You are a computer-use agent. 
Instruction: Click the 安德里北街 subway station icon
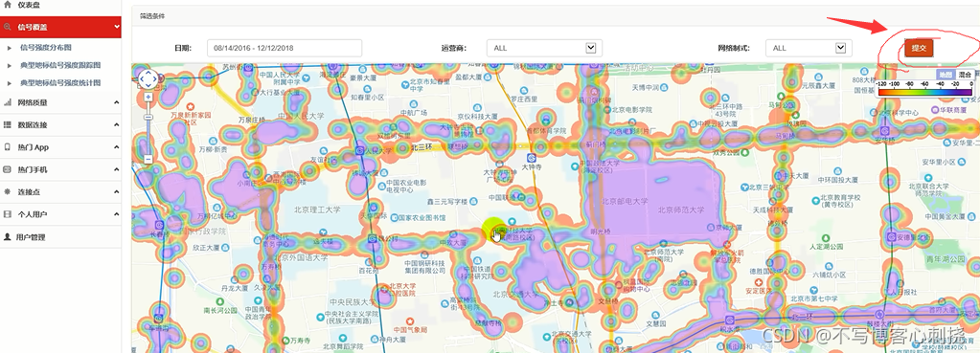coord(892,237)
